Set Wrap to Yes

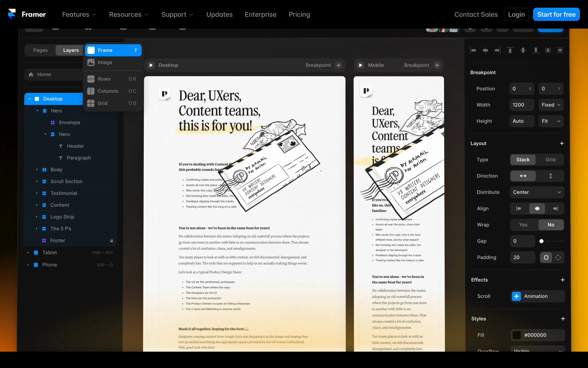pyautogui.click(x=523, y=225)
